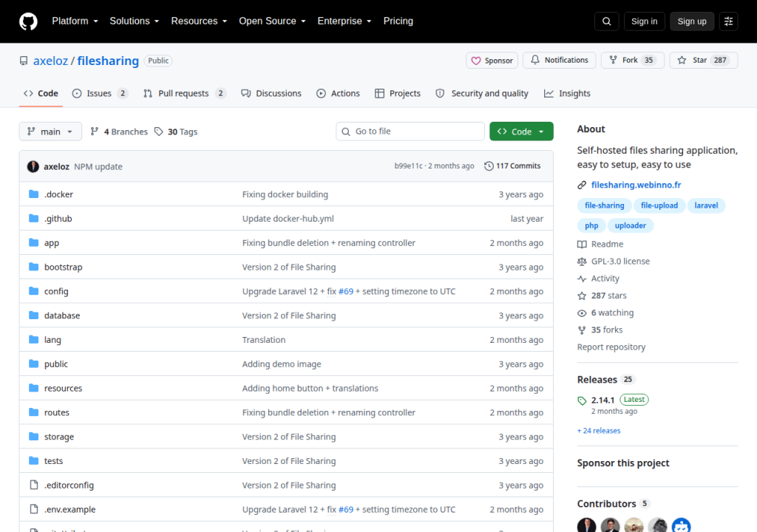Click the axeloz avatar on the commit row
This screenshot has height=532, width=757.
[x=33, y=166]
